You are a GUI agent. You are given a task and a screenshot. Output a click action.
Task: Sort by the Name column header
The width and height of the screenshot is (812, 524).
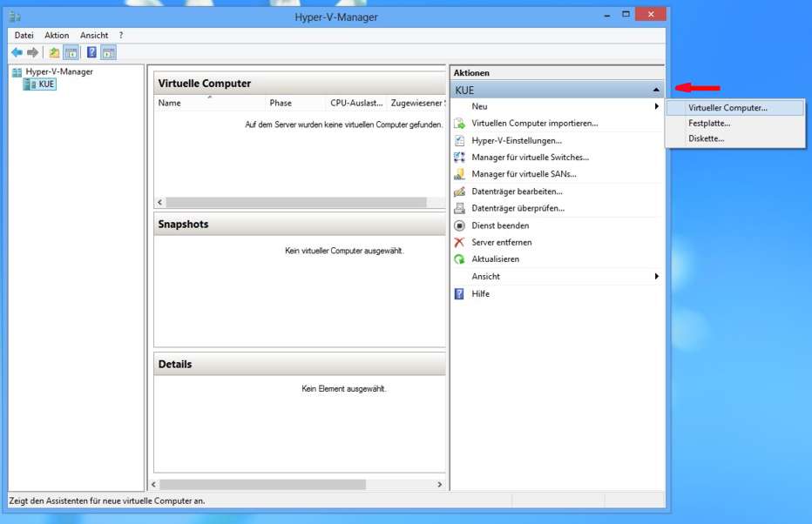click(209, 103)
